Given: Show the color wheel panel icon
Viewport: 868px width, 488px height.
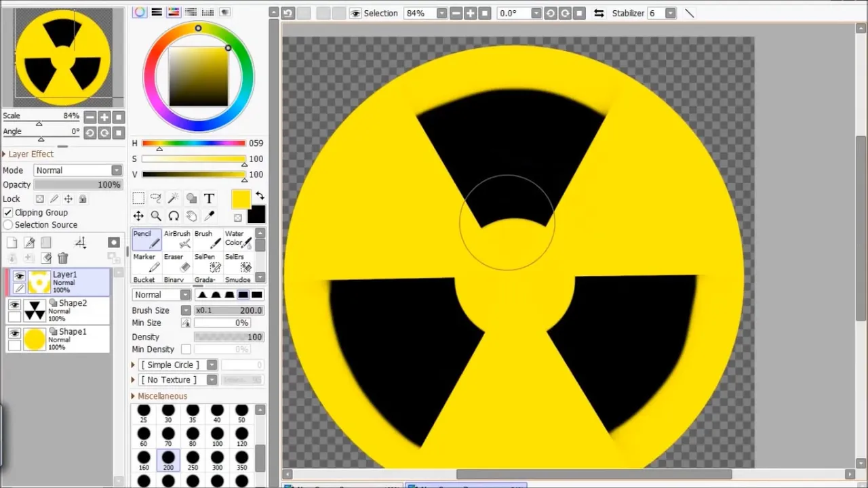Looking at the screenshot, I should pos(140,12).
